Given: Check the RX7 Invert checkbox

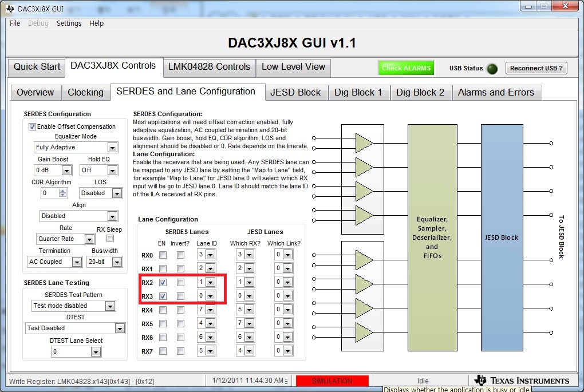Looking at the screenshot, I should pyautogui.click(x=180, y=351).
